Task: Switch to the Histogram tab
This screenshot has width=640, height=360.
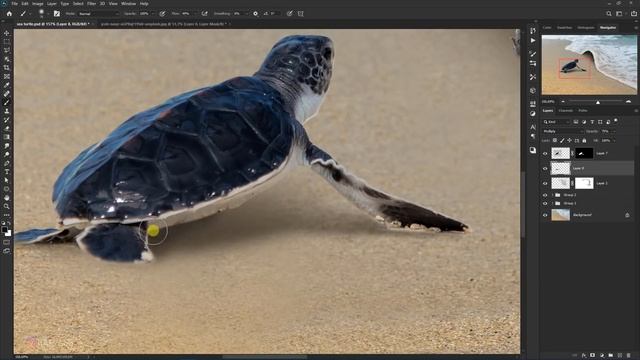Action: tap(586, 27)
